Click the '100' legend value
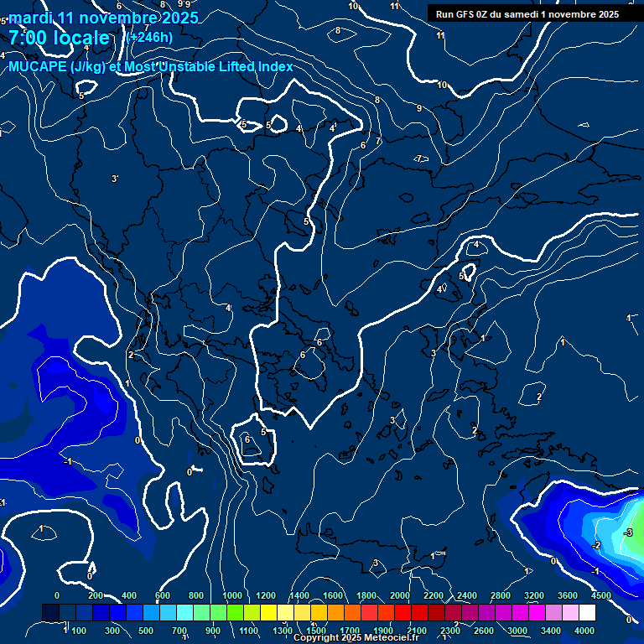The height and width of the screenshot is (644, 644). 79,631
